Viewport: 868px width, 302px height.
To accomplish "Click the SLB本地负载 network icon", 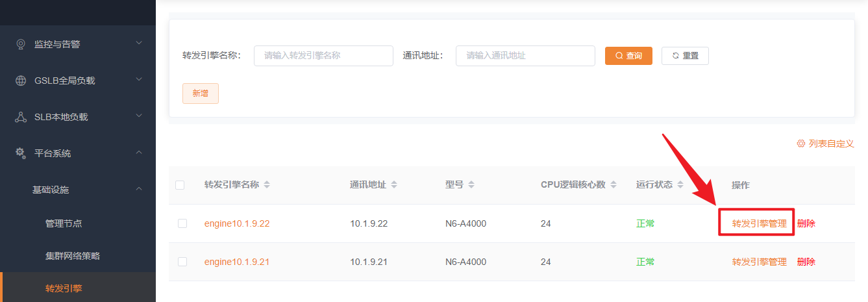I will (x=21, y=117).
